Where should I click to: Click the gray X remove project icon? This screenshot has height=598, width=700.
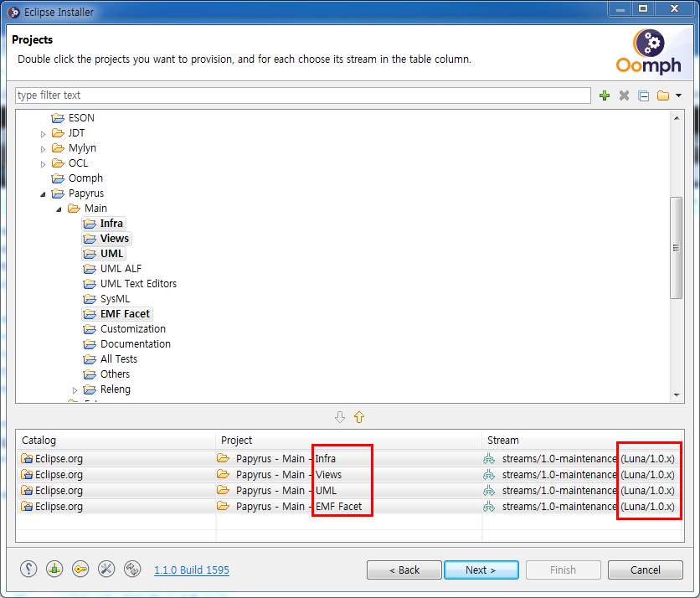(624, 95)
